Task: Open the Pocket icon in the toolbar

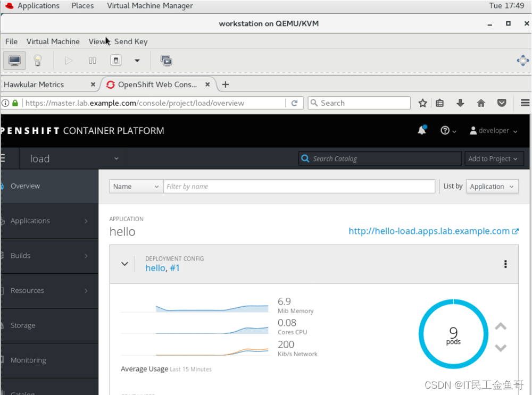Action: pyautogui.click(x=502, y=103)
